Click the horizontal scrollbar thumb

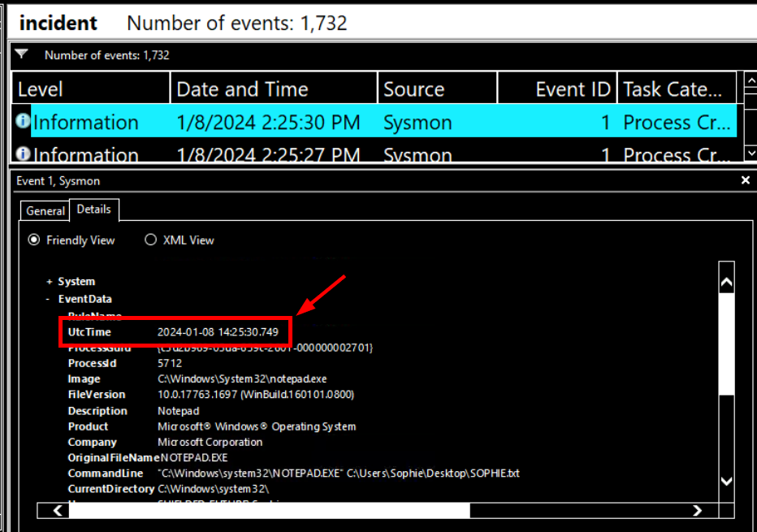[x=268, y=511]
